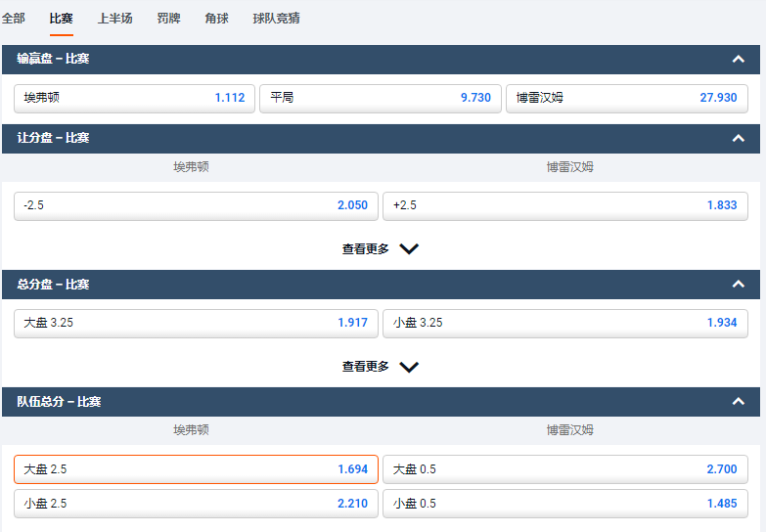Pick 平局 at odds 9.730
Viewport: 766px width, 532px height.
coord(381,98)
